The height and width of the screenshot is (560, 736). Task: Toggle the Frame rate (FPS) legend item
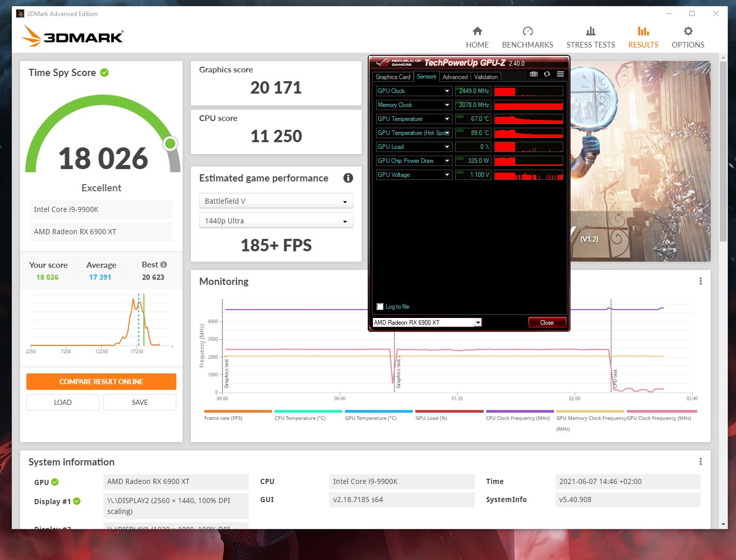[238, 415]
